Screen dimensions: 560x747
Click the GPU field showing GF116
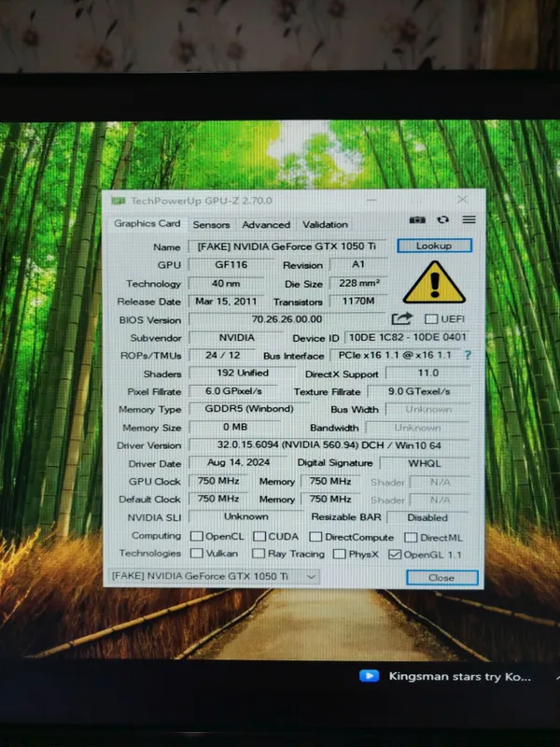click(231, 265)
